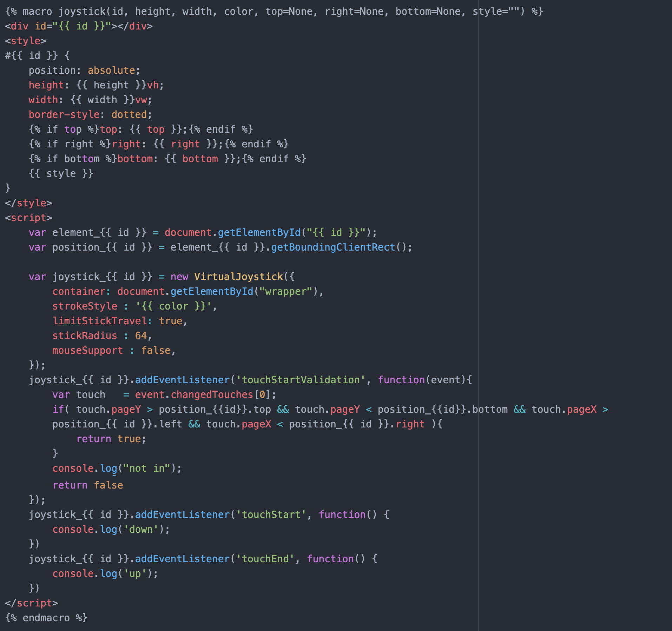Click the 'macro joystick' definition keyword
This screenshot has width=672, height=631.
point(64,12)
